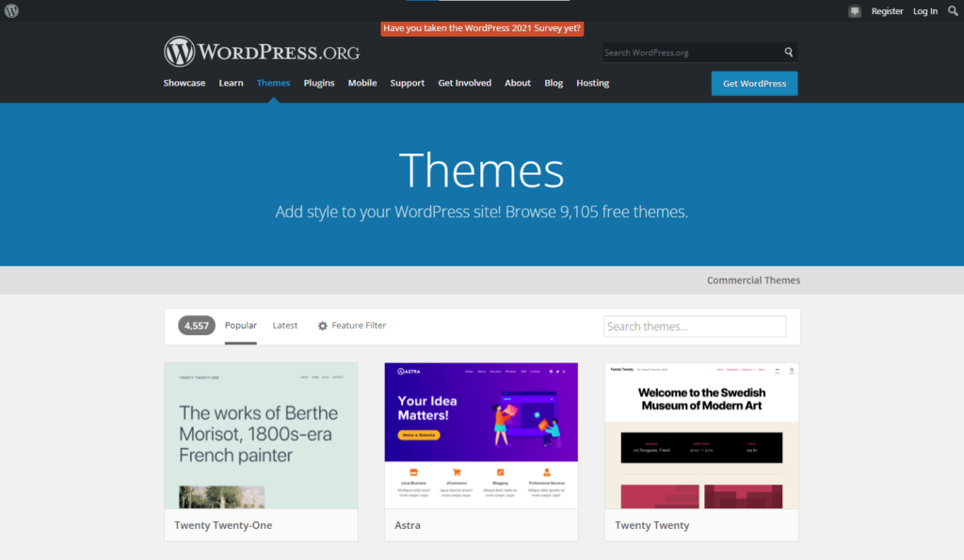This screenshot has width=964, height=560.
Task: Open the Themes menu item
Action: (x=273, y=83)
